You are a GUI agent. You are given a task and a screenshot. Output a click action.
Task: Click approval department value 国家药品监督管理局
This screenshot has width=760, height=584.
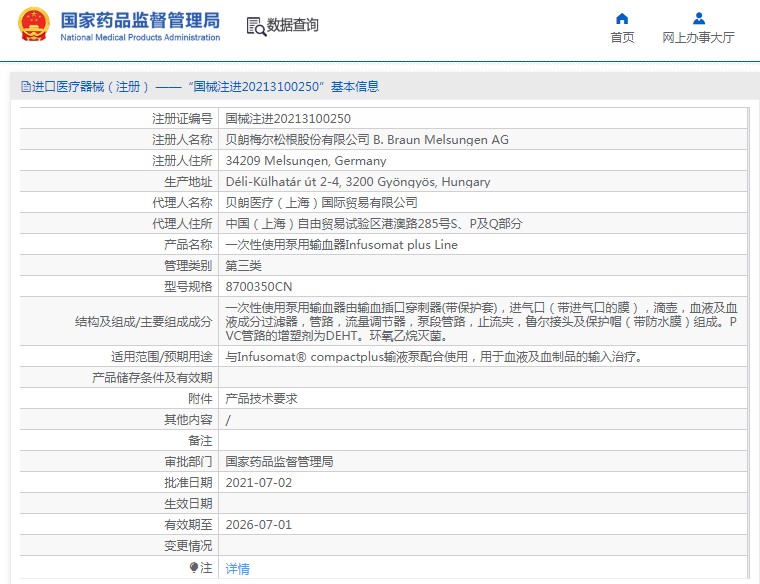[279, 461]
